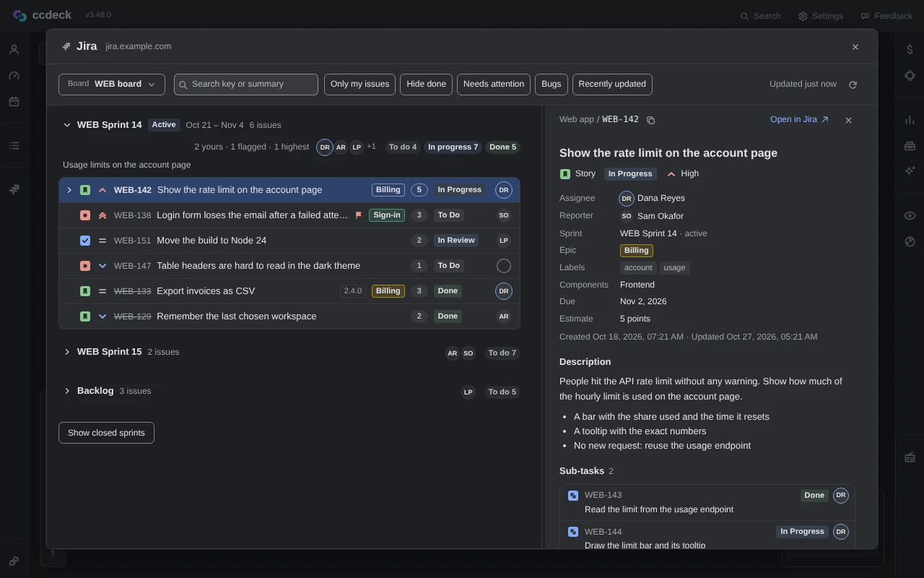This screenshot has width=924, height=578.
Task: Toggle the Hide done filter
Action: point(426,85)
